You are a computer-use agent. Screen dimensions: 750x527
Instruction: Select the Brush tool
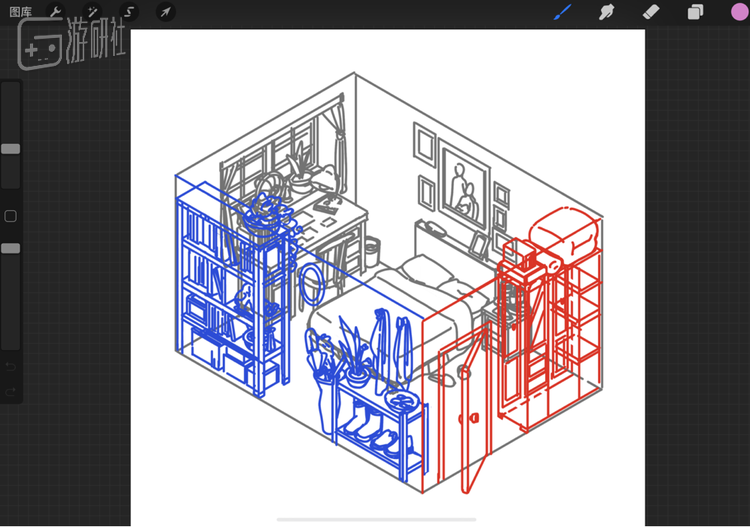pyautogui.click(x=563, y=12)
